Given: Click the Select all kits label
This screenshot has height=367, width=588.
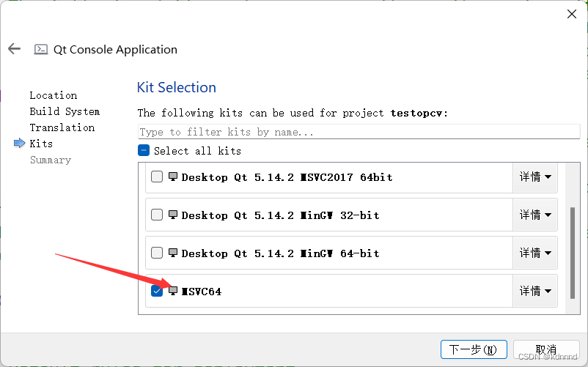Looking at the screenshot, I should [x=197, y=151].
